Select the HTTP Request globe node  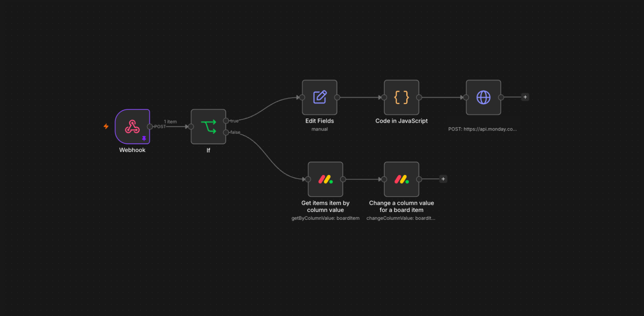483,97
